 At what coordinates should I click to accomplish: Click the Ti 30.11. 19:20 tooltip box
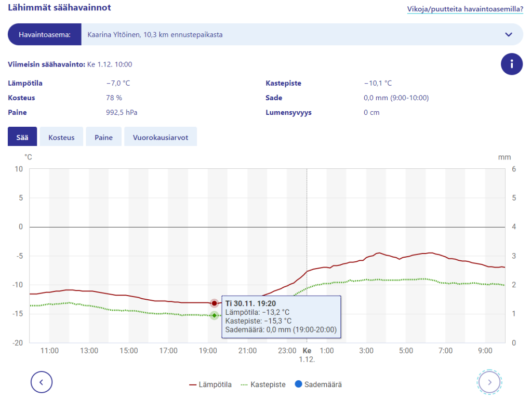281,316
